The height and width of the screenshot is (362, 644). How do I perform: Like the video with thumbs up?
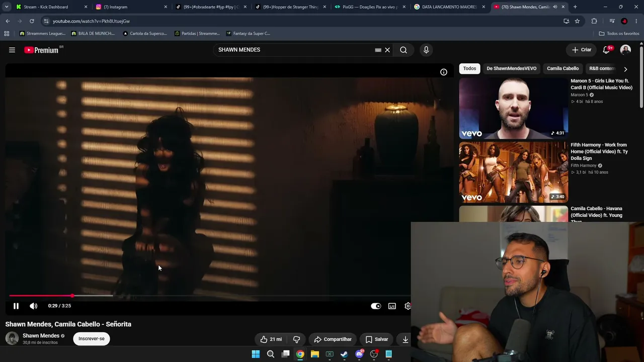271,339
